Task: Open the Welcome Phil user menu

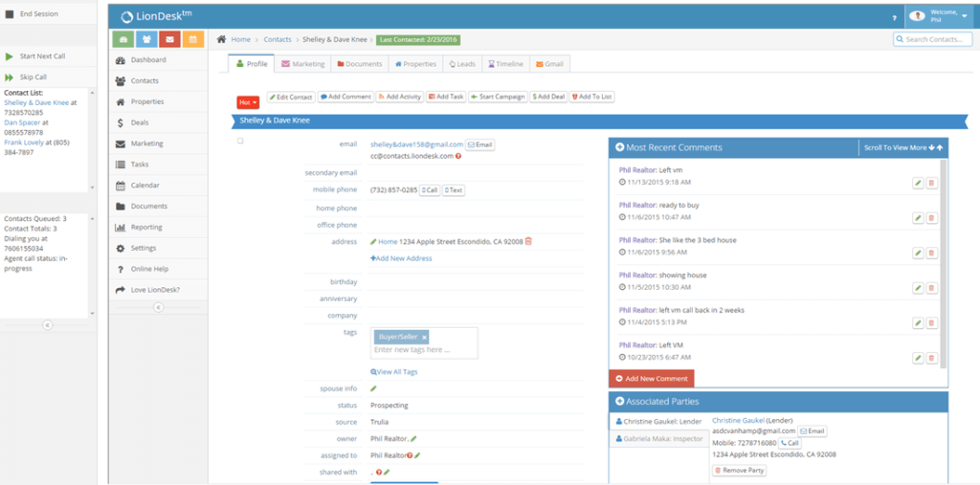Action: tap(939, 15)
